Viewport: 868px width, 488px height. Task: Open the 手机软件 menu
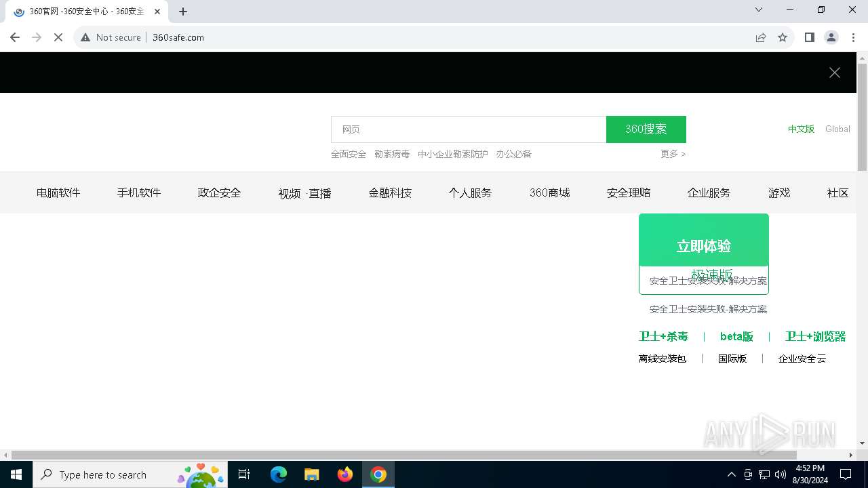tap(139, 192)
